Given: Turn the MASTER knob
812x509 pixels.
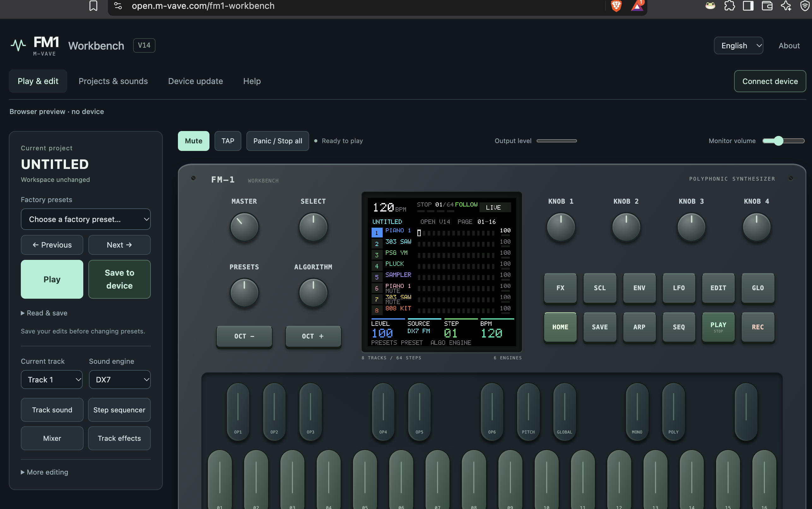Looking at the screenshot, I should tap(244, 227).
